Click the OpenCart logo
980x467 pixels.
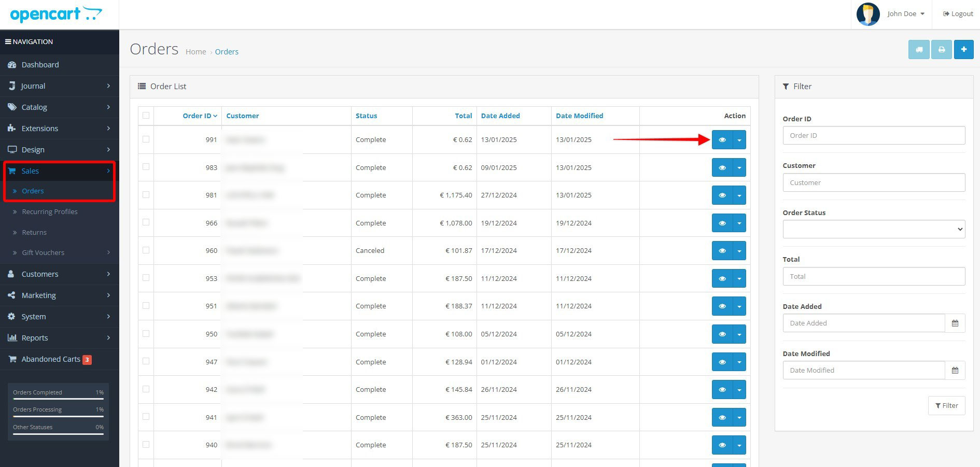coord(56,14)
